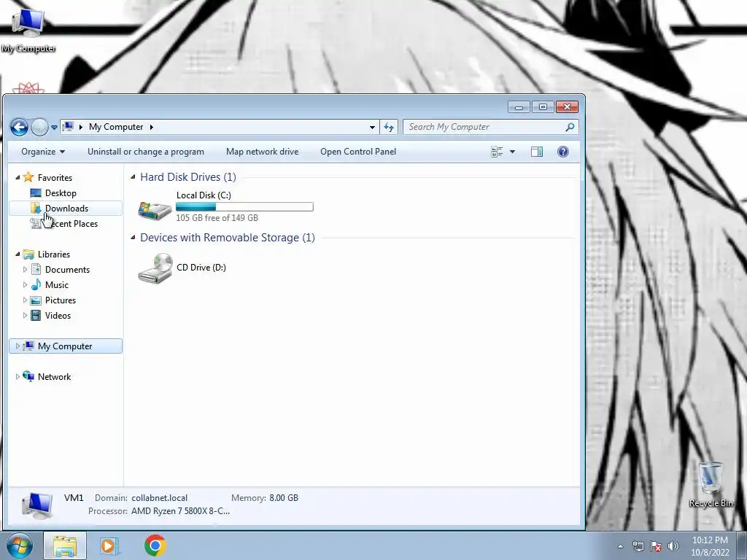Change your view icon button
Viewport: 747px width, 560px height.
pos(497,152)
